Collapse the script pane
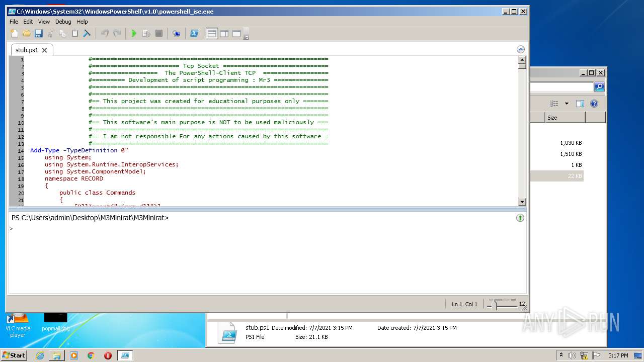 coord(520,49)
